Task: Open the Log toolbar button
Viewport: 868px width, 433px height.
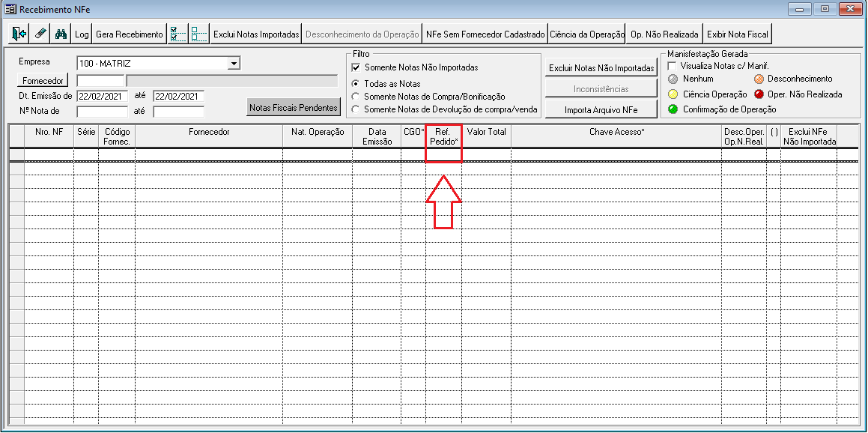Action: 82,34
